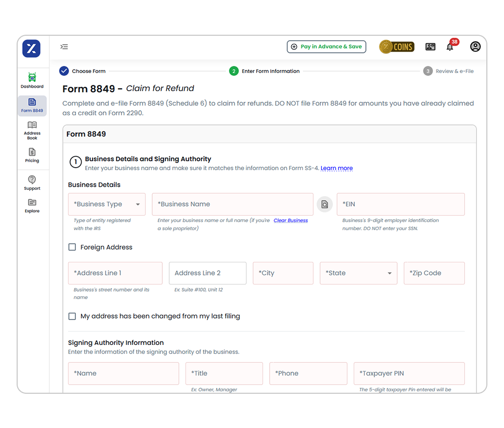
Task: Collapse the sidebar menu toggle icon
Action: 64,47
